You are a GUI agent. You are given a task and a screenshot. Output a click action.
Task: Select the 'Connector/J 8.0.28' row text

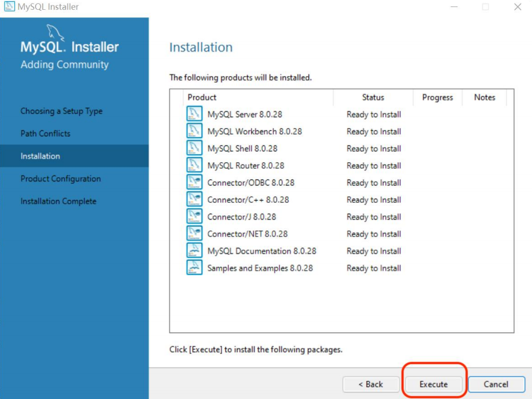click(x=241, y=217)
